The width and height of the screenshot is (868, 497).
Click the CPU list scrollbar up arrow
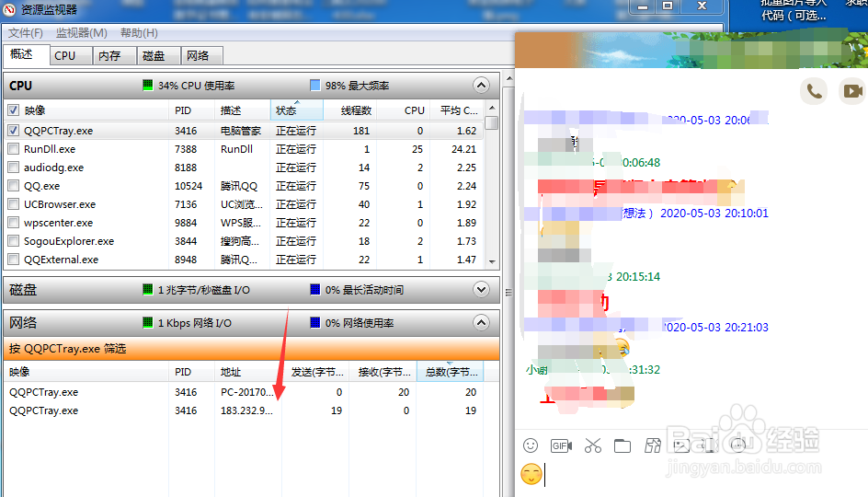click(492, 108)
